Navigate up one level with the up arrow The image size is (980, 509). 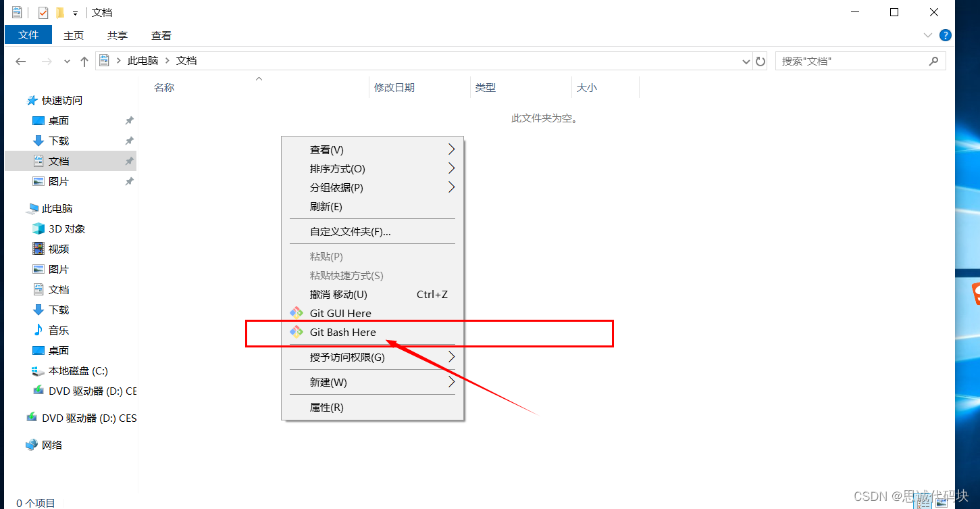point(84,61)
